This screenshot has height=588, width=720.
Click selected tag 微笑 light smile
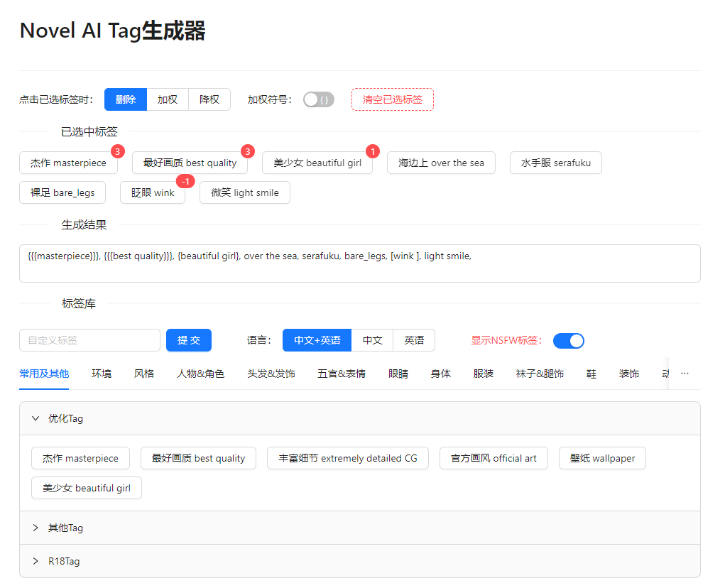point(245,192)
